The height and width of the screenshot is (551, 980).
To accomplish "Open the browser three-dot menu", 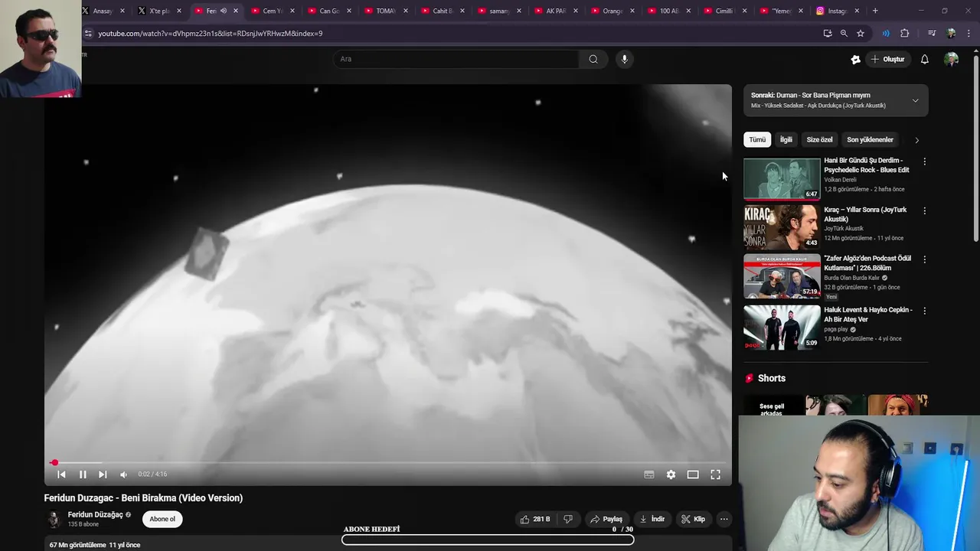I will (x=970, y=34).
